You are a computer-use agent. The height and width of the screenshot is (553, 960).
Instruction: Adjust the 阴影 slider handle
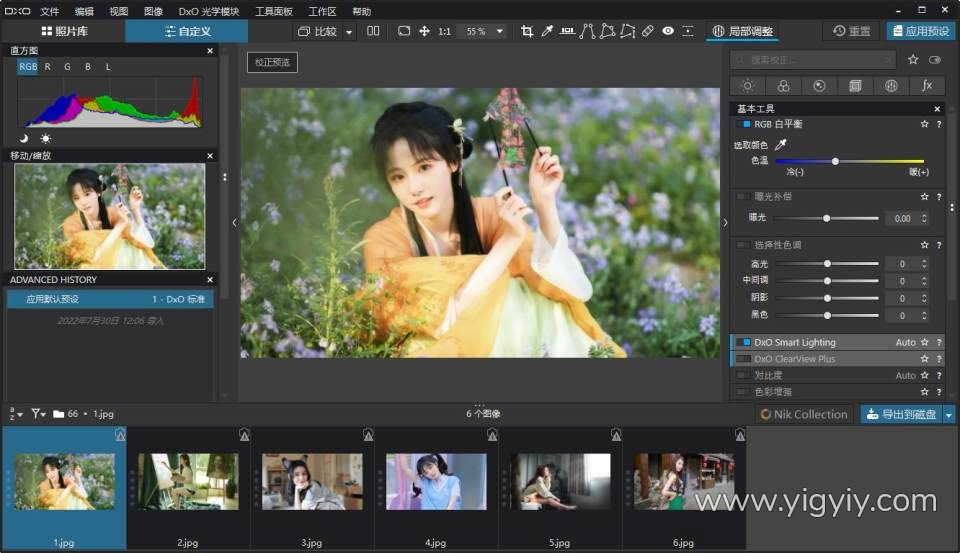(x=827, y=298)
